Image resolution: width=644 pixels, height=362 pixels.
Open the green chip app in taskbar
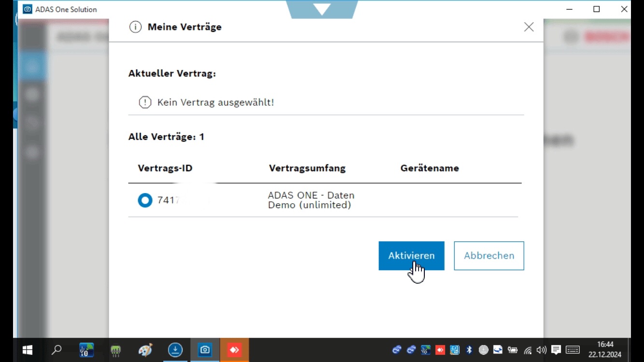click(115, 350)
